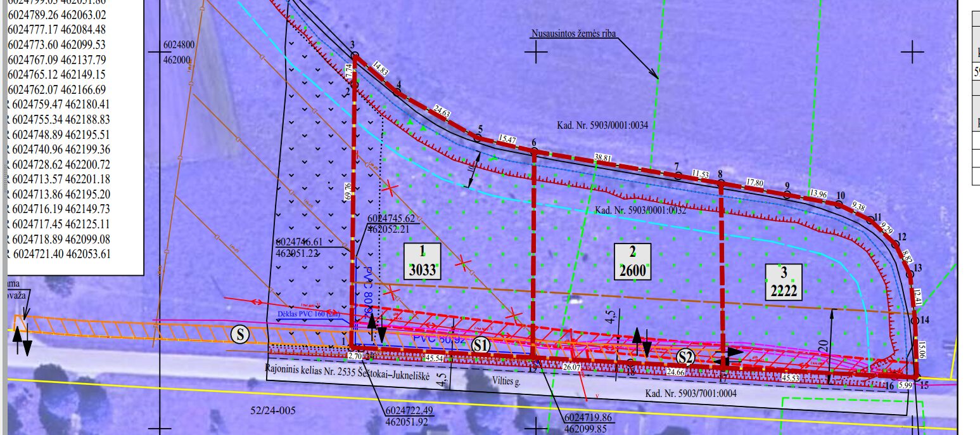The image size is (980, 435).
Task: Click cadastral label Kad. Nr. 5903/7001:0004
Action: pyautogui.click(x=691, y=394)
